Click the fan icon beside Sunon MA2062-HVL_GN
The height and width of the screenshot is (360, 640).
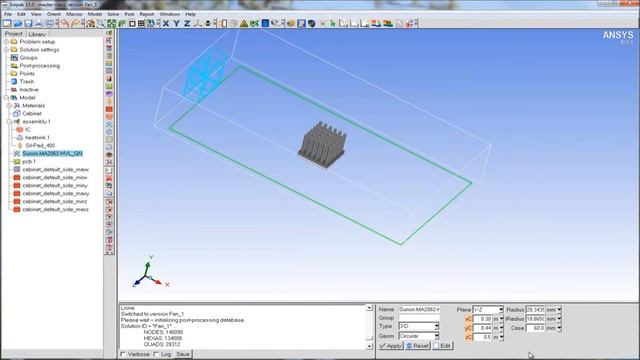coord(17,153)
